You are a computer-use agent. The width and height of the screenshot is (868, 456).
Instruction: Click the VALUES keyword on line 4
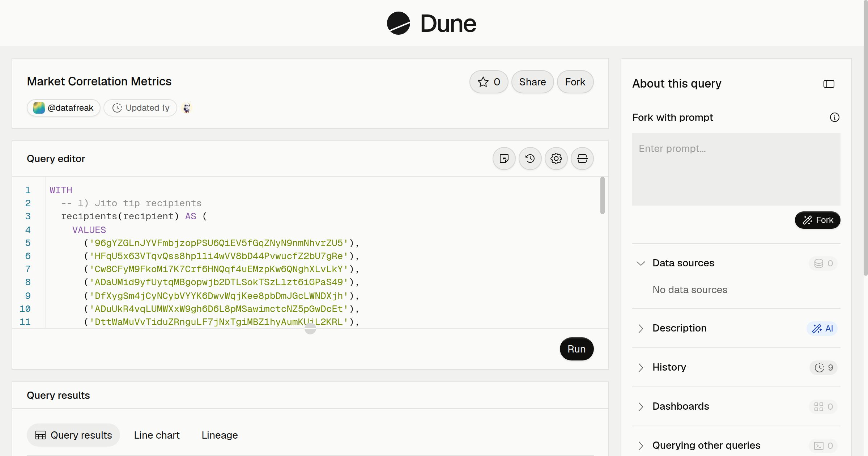89,230
